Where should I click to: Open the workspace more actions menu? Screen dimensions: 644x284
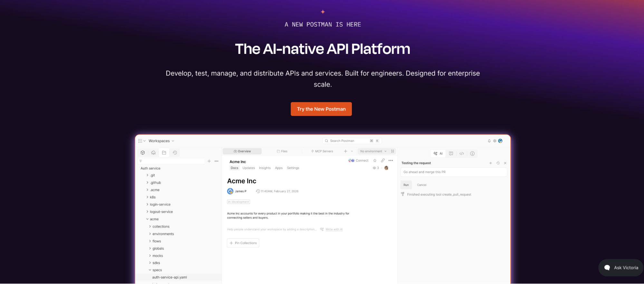(391, 160)
